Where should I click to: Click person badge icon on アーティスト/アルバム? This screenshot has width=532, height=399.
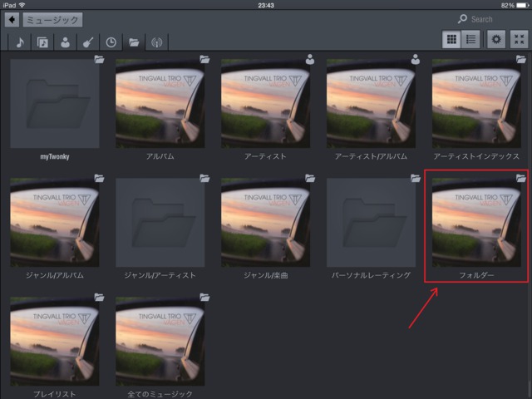416,59
